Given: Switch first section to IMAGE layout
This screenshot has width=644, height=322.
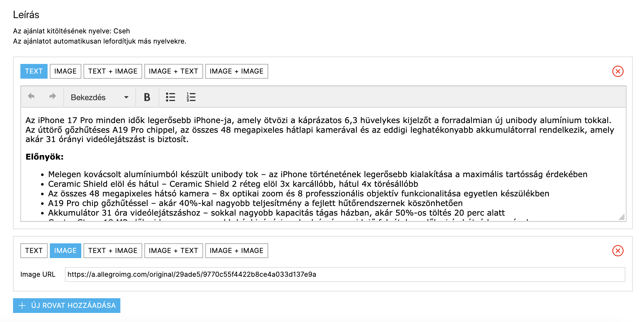Looking at the screenshot, I should coord(65,71).
